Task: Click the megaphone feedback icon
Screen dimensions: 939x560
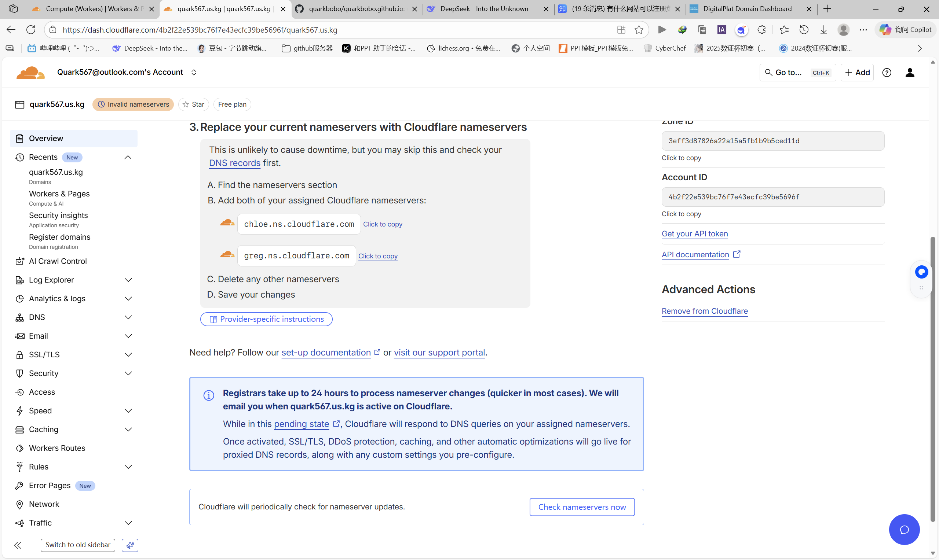Action: 130,545
